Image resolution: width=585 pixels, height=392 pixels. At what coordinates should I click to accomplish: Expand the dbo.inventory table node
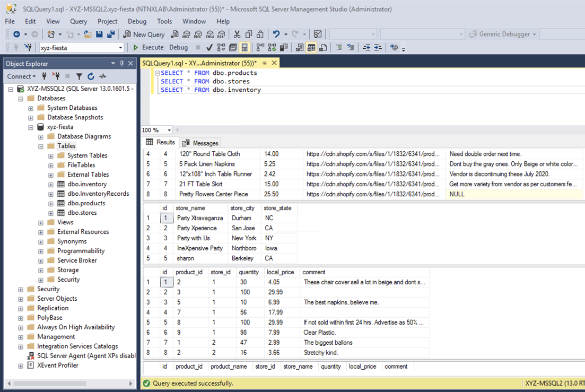(51, 184)
